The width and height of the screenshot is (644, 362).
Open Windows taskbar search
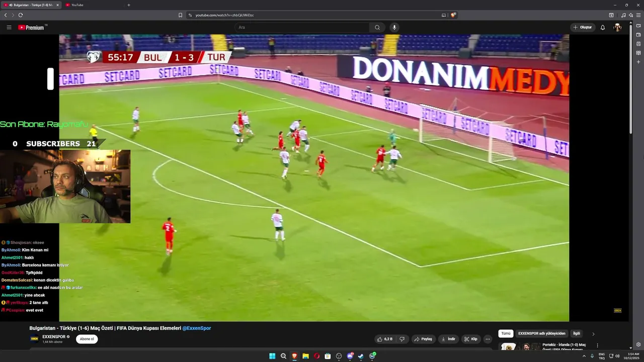click(283, 356)
